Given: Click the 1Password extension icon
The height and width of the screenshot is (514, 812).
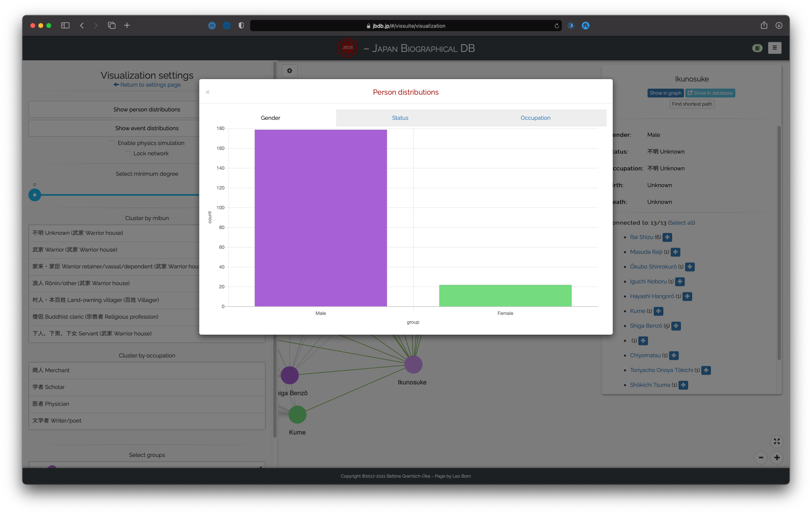Looking at the screenshot, I should [212, 26].
